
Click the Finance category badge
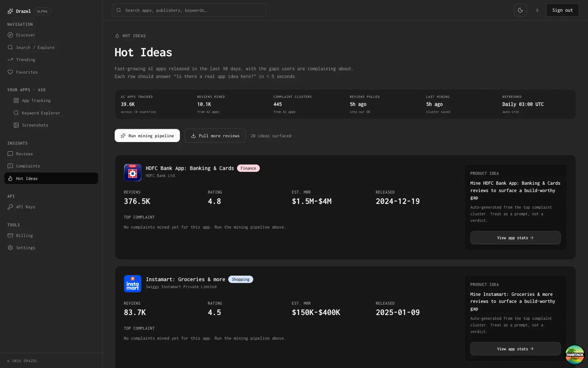(248, 168)
